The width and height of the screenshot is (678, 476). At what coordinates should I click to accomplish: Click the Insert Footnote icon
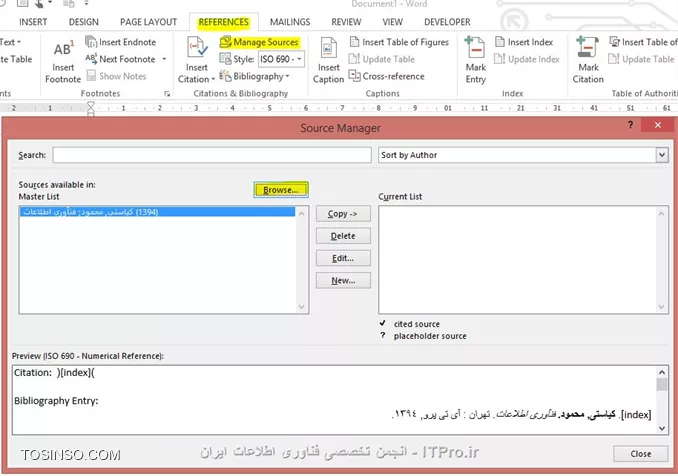click(63, 49)
